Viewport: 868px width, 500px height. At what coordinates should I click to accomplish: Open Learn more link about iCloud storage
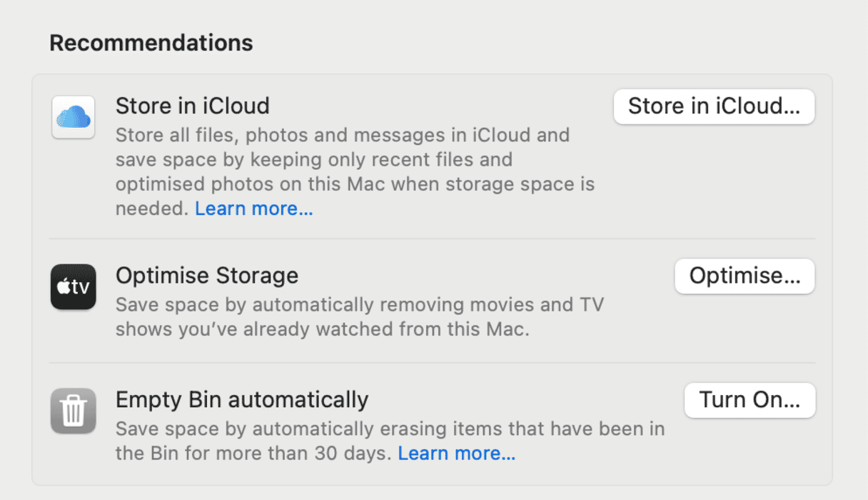click(253, 209)
